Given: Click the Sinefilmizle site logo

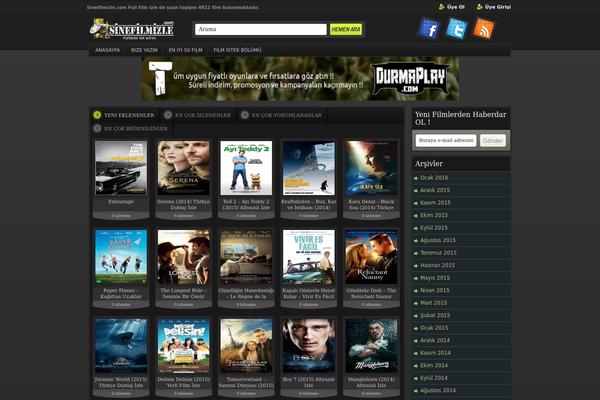Looking at the screenshot, I should point(132,29).
